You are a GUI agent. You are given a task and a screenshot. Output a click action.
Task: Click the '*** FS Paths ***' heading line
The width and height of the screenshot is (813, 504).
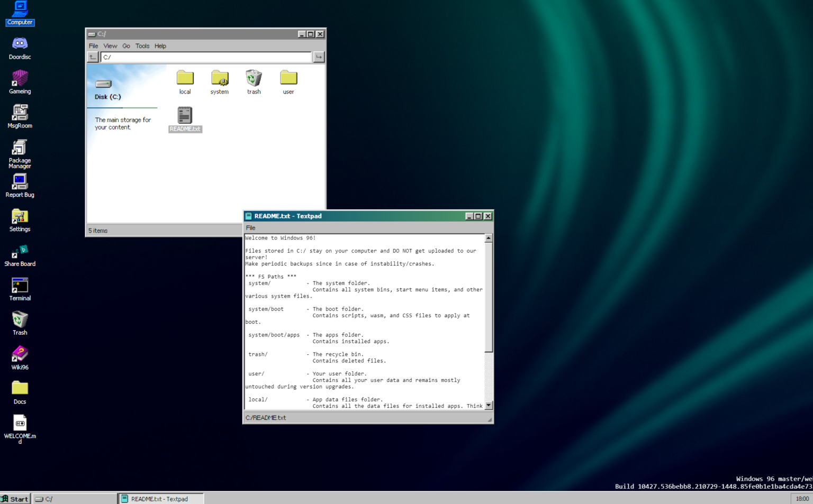(x=271, y=277)
